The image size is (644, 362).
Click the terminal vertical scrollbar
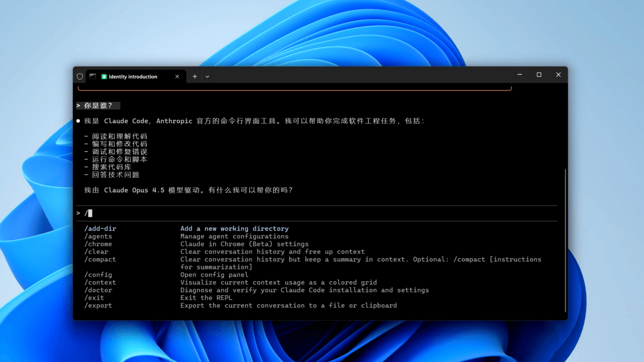(565, 239)
